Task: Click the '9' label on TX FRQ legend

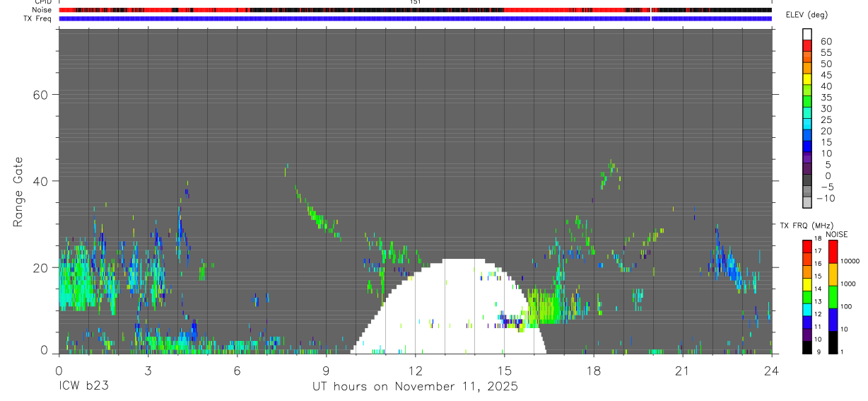Action: [x=819, y=352]
